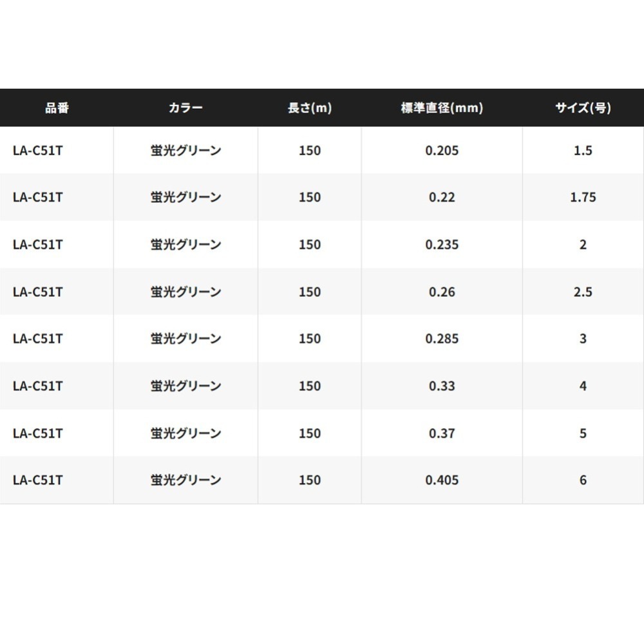
Task: Click the サイズ(号) column header
Action: point(580,108)
